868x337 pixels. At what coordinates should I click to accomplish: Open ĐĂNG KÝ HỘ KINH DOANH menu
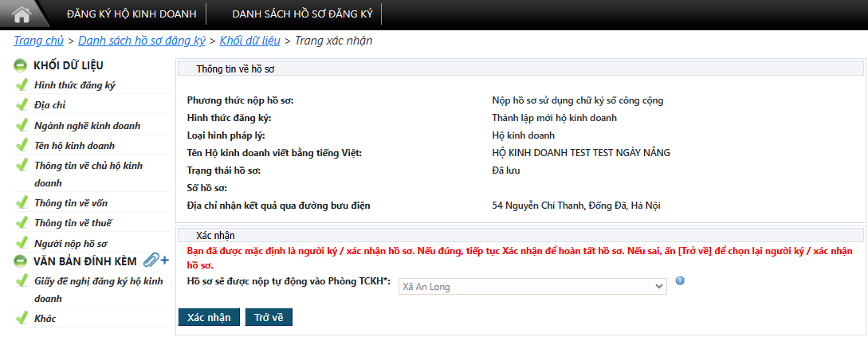point(132,14)
